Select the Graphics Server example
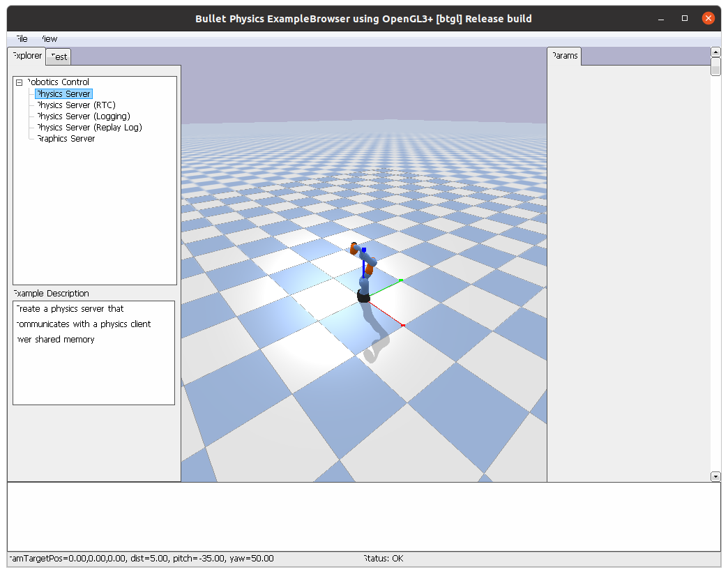Image resolution: width=728 pixels, height=574 pixels. tap(66, 138)
